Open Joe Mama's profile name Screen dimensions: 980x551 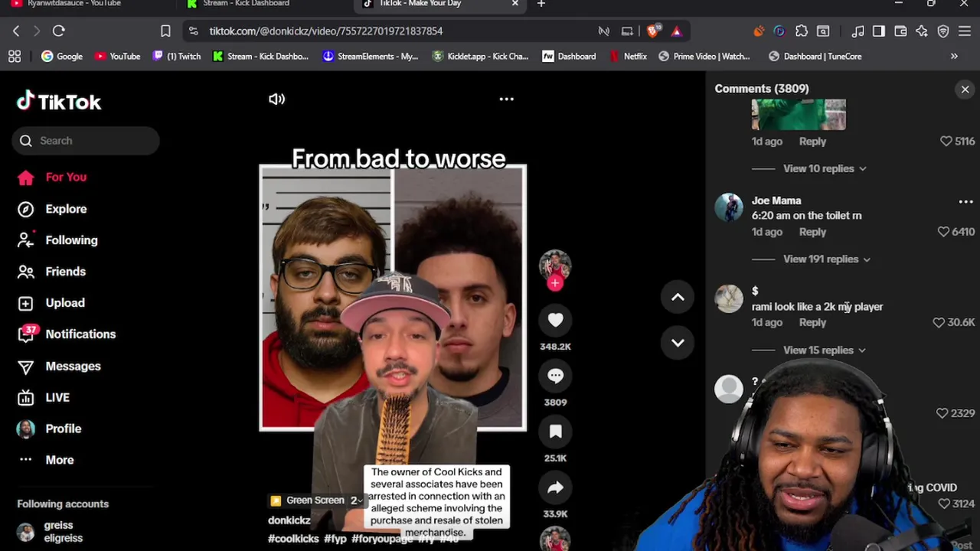[x=776, y=201]
